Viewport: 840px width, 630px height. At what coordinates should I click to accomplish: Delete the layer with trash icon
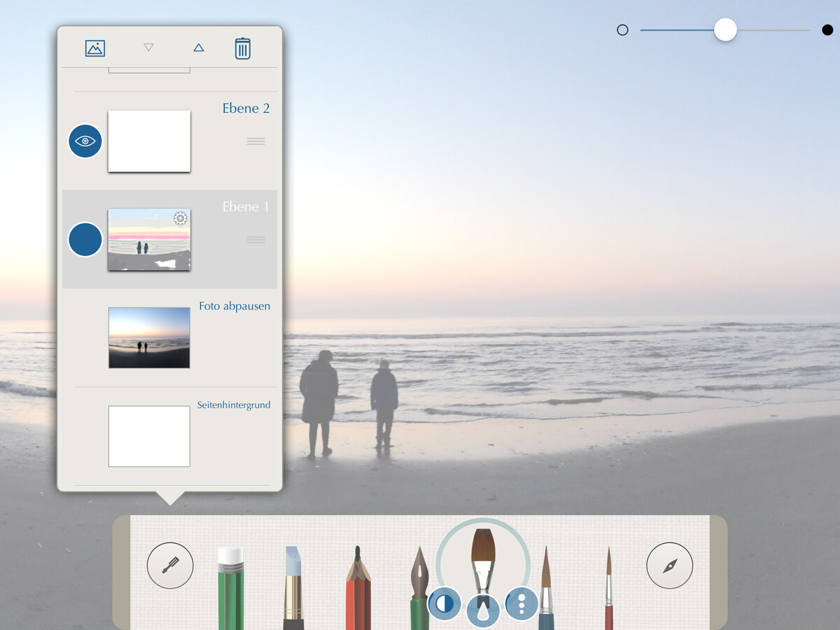pyautogui.click(x=242, y=48)
